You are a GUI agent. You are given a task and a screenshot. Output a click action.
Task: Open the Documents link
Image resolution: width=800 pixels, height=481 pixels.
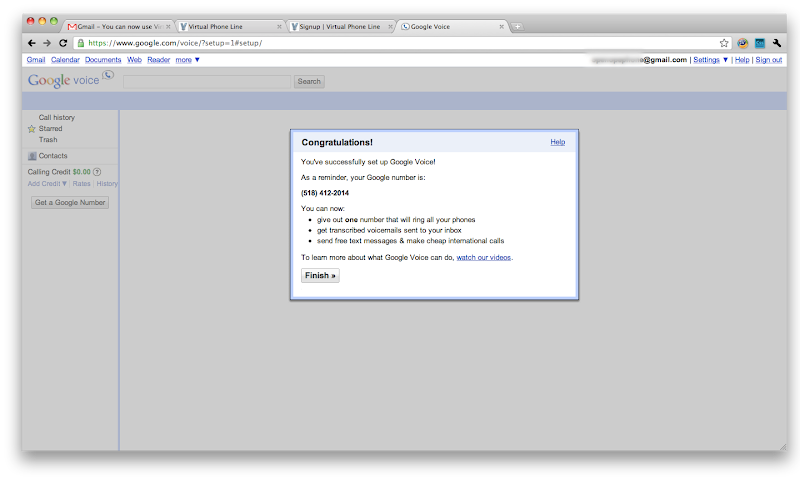point(103,60)
